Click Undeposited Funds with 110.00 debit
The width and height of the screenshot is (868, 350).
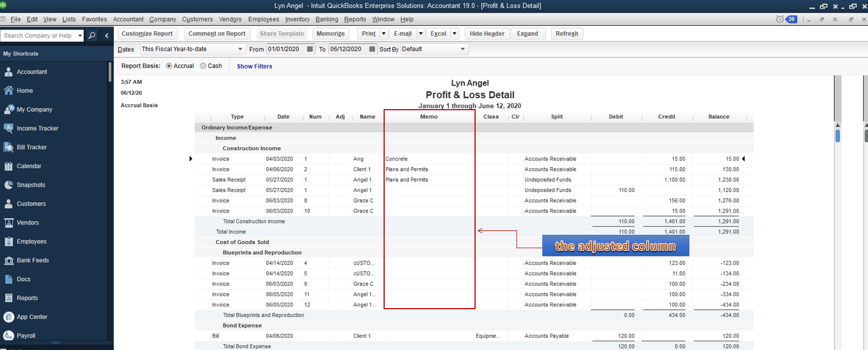tap(548, 190)
